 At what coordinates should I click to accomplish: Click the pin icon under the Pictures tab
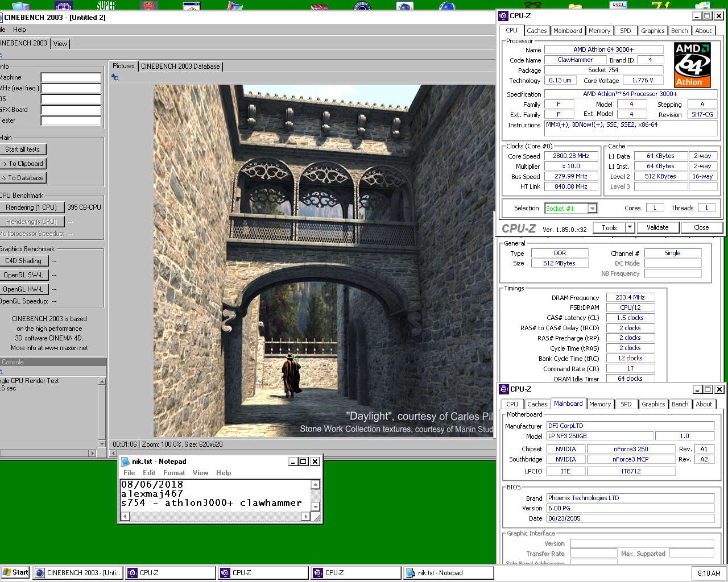[115, 77]
